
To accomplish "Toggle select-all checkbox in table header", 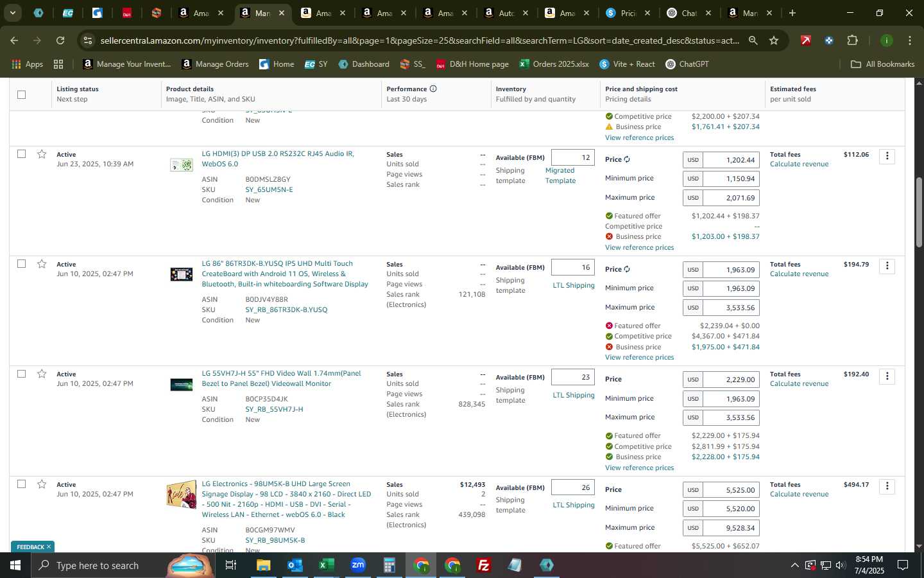I will 21,94.
